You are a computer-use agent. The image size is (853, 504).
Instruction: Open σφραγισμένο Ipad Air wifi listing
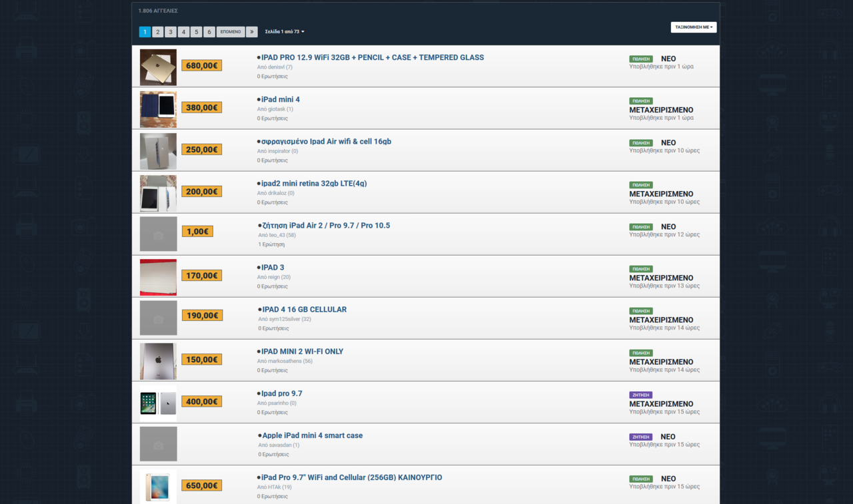point(327,142)
